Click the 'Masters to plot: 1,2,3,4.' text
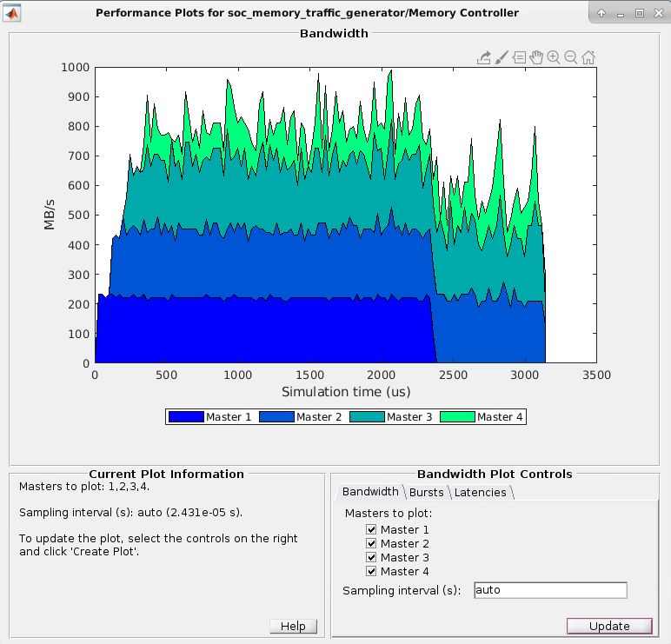Image resolution: width=671 pixels, height=644 pixels. (84, 487)
